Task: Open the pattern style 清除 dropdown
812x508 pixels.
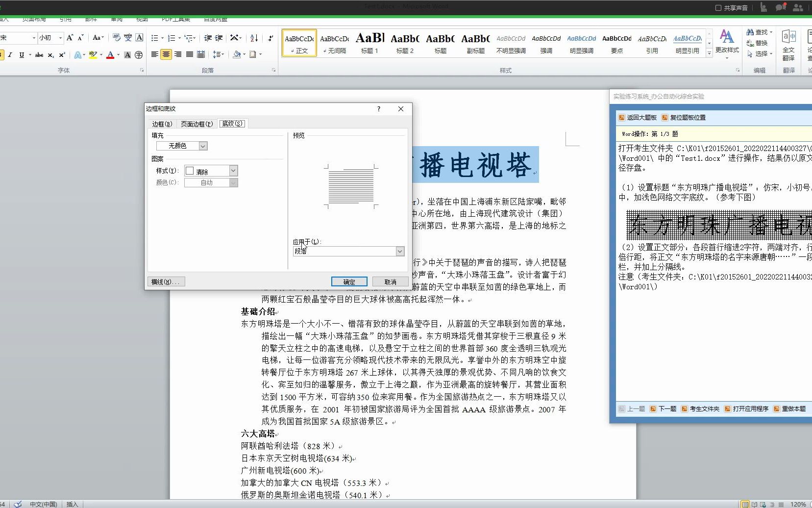Action: pyautogui.click(x=233, y=171)
